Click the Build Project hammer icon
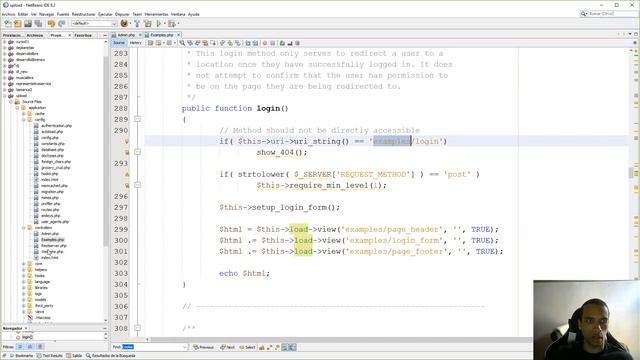Image resolution: width=640 pixels, height=360 pixels. pyautogui.click(x=137, y=24)
